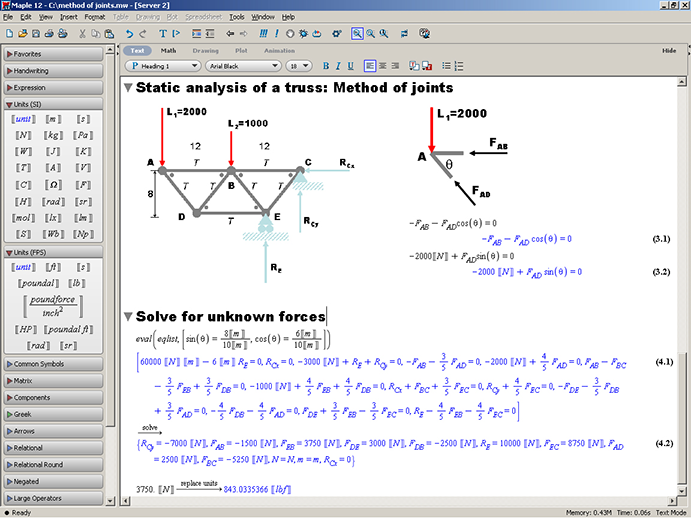The width and height of the screenshot is (691, 518).
Task: Open the Tools menu
Action: [x=236, y=17]
